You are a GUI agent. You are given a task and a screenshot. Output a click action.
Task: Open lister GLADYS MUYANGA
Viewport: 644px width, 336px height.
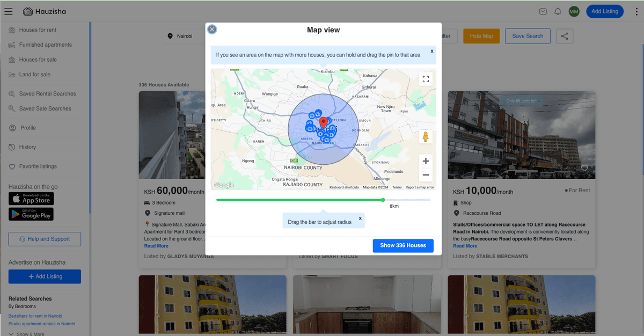tap(191, 257)
